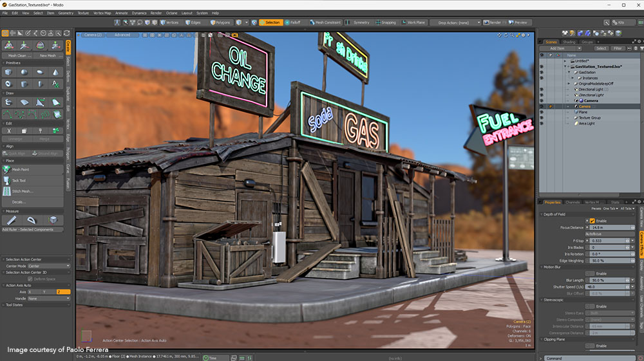Open the Center Mode dropdown
The height and width of the screenshot is (361, 644).
pos(48,266)
